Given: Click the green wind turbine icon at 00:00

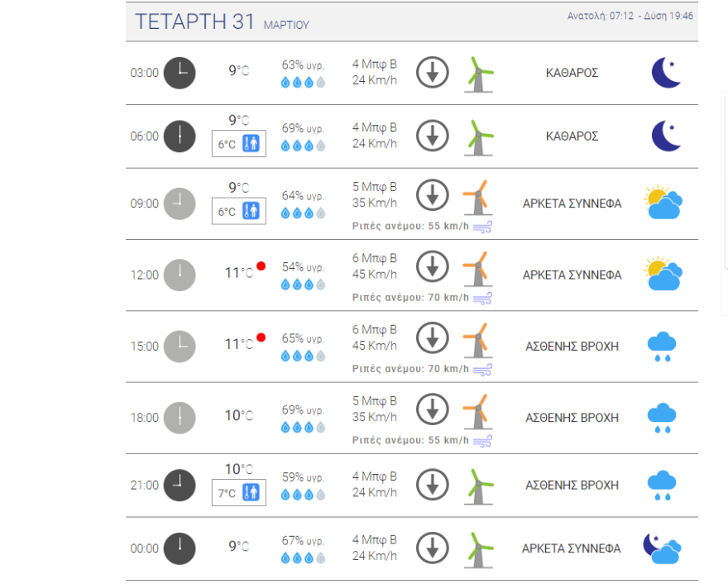Looking at the screenshot, I should point(477,549).
